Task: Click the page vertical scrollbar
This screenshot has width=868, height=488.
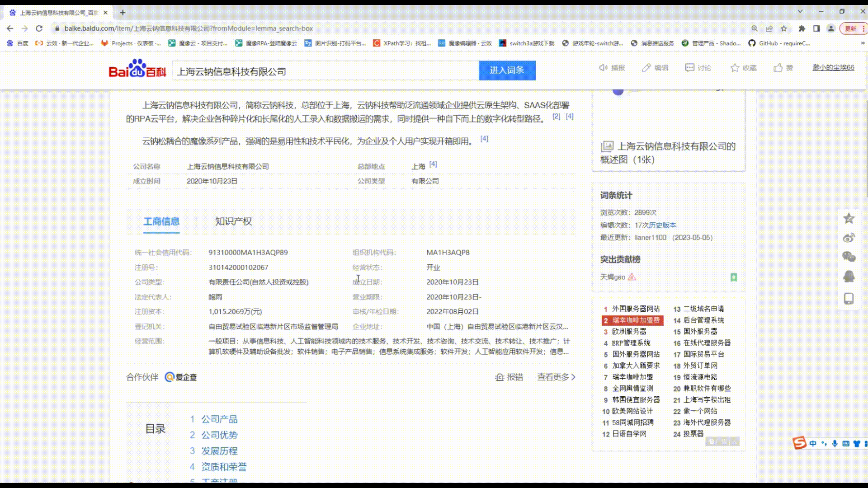Action: tap(866, 149)
